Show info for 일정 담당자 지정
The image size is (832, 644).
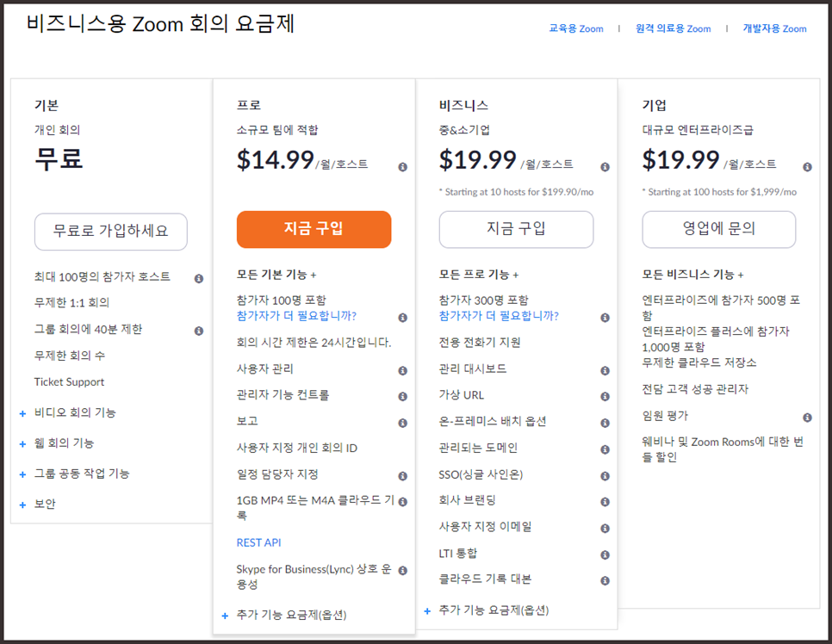[x=403, y=476]
